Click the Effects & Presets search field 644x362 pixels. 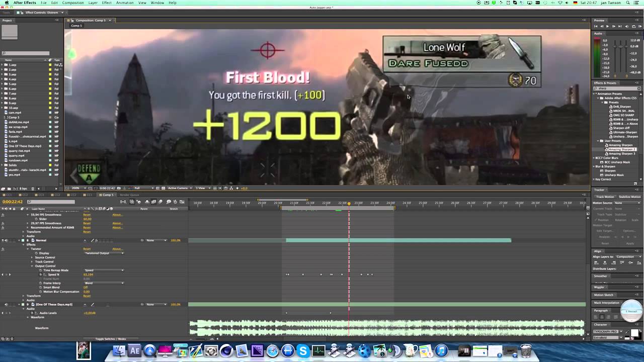(617, 88)
